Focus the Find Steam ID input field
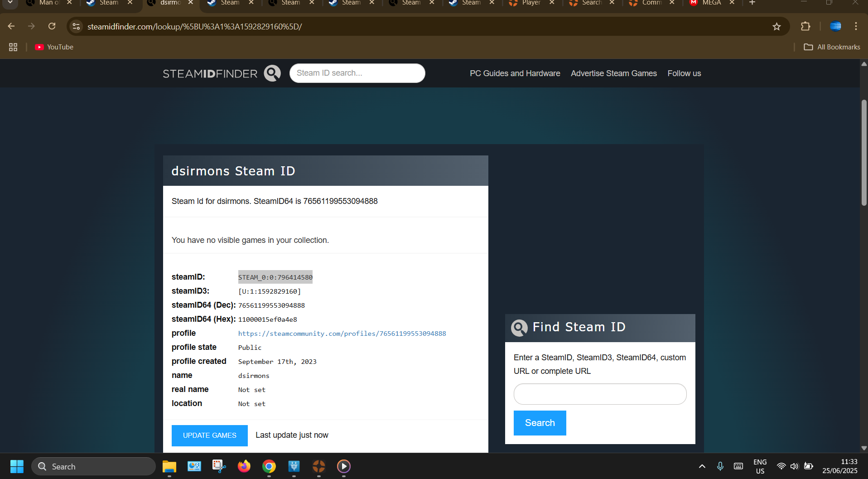 [600, 394]
